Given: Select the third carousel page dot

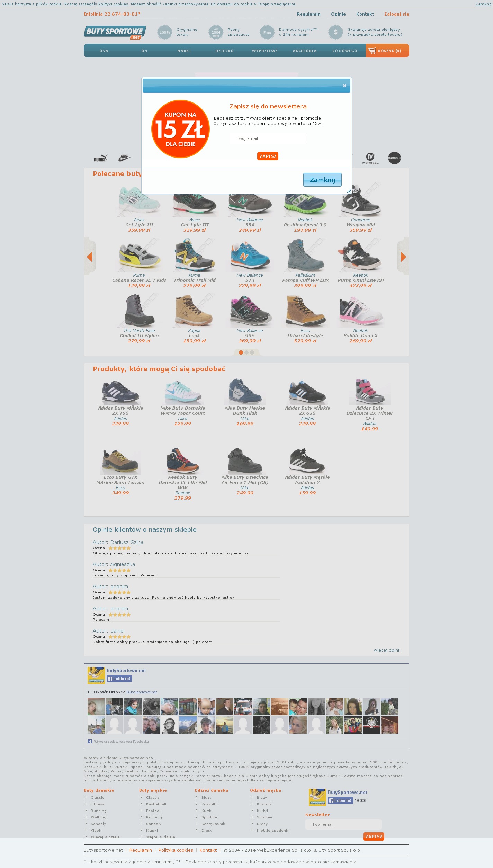Looking at the screenshot, I should pos(252,352).
